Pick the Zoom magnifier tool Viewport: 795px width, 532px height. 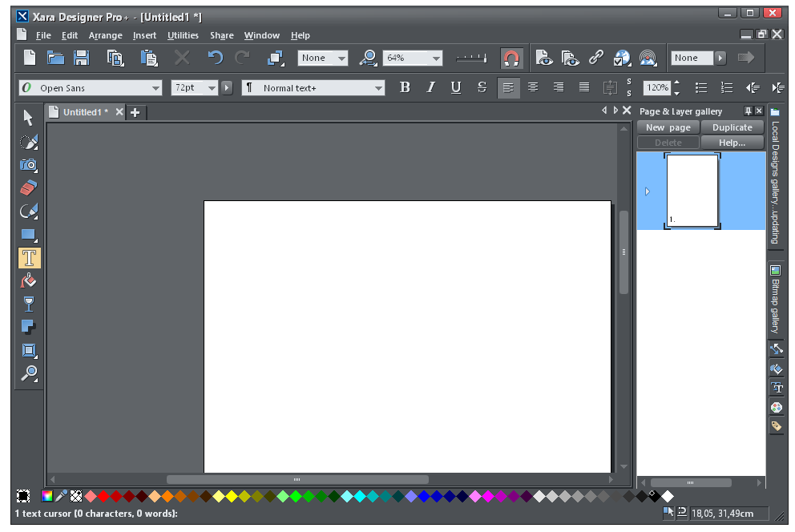click(x=28, y=374)
